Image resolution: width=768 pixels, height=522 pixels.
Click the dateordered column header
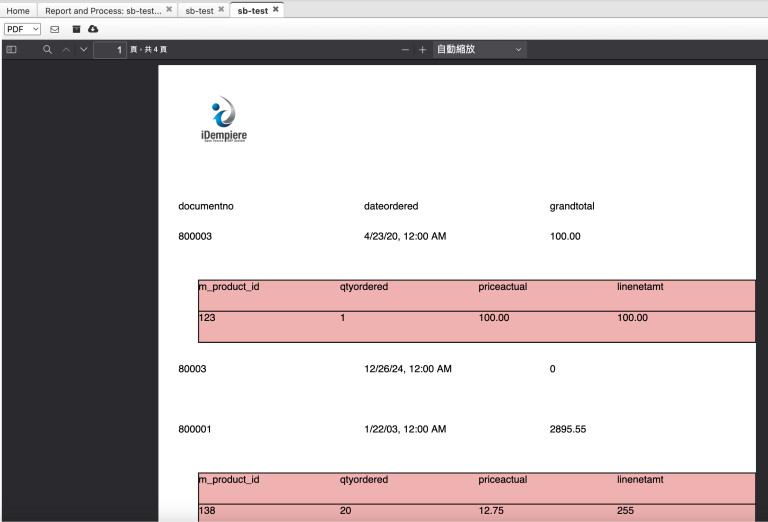391,206
